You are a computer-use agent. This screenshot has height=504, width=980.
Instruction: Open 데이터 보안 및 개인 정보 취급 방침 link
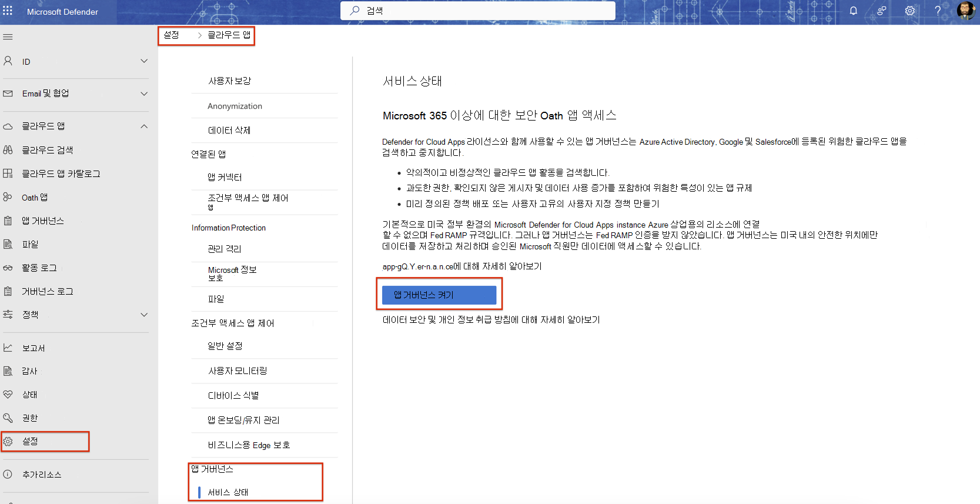491,319
